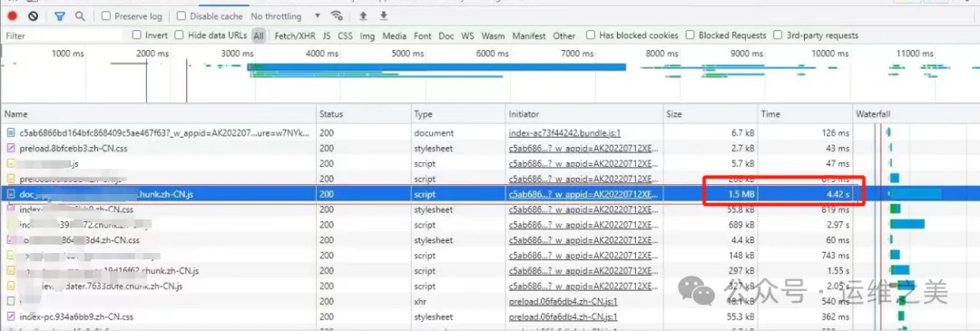
Task: Click the file icon of index-pc.934a6bb9.zh-CN.css
Action: click(11, 317)
